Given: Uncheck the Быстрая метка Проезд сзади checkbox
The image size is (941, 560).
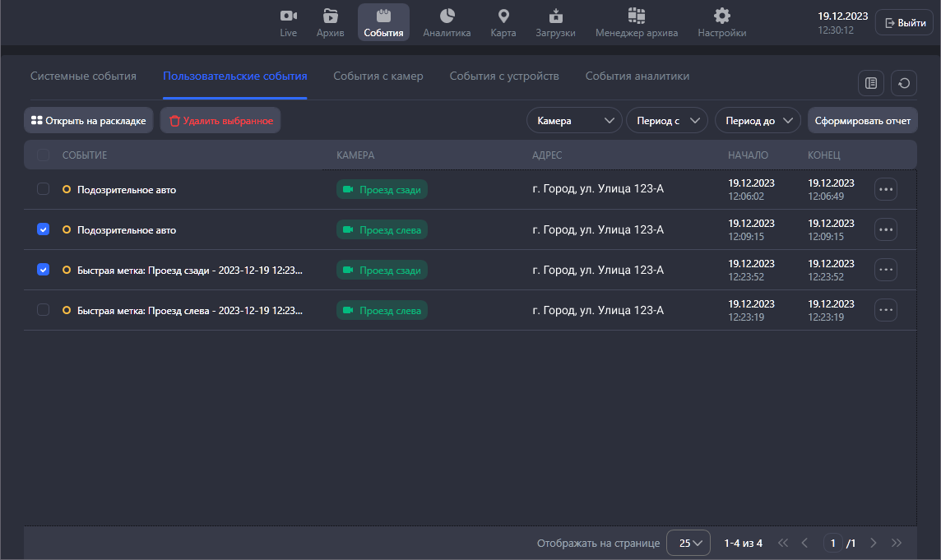Looking at the screenshot, I should 44,270.
